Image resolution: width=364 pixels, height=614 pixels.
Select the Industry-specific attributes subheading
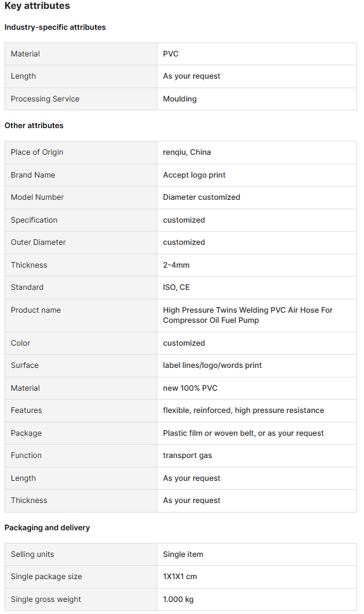click(55, 27)
